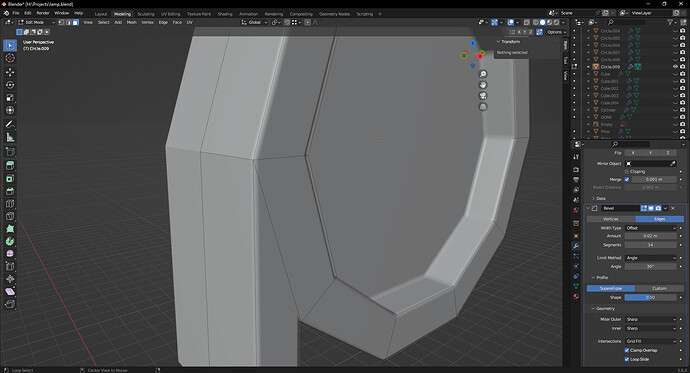Click the viewport zoom magnifier icon
Screen dimensions: 690x373
click(483, 74)
